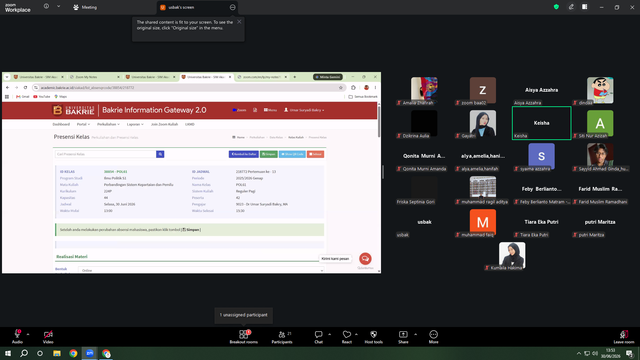Open Host tools shield menu
Screen dimensions: 640x360
tap(373, 337)
